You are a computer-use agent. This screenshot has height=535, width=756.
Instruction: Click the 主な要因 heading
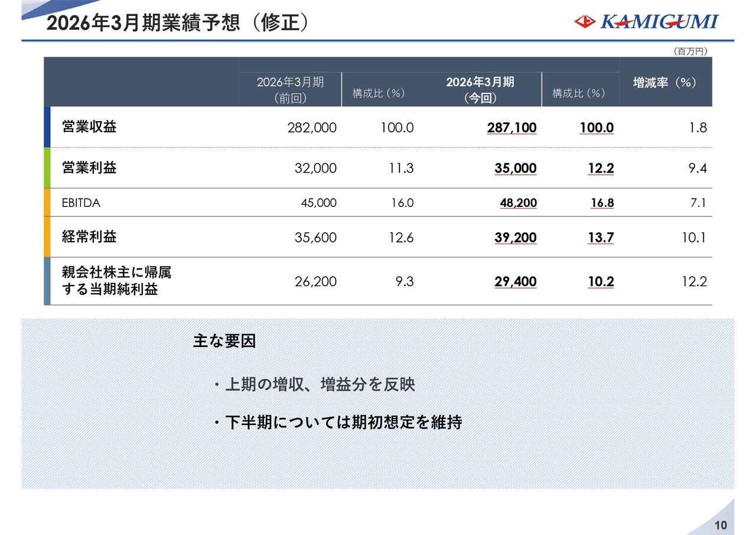coord(224,341)
